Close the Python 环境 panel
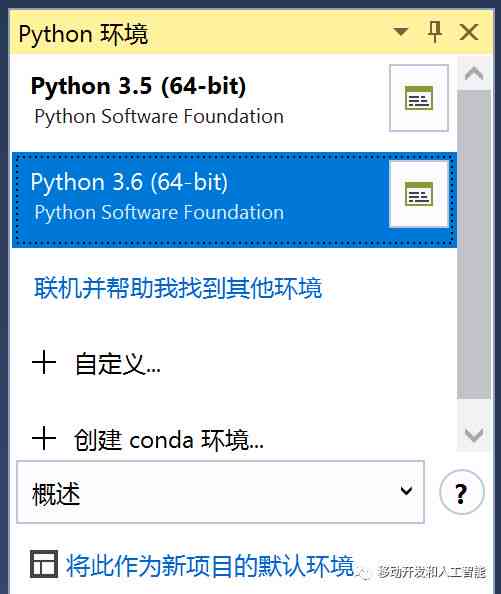Viewport: 501px width, 594px height. (x=469, y=32)
